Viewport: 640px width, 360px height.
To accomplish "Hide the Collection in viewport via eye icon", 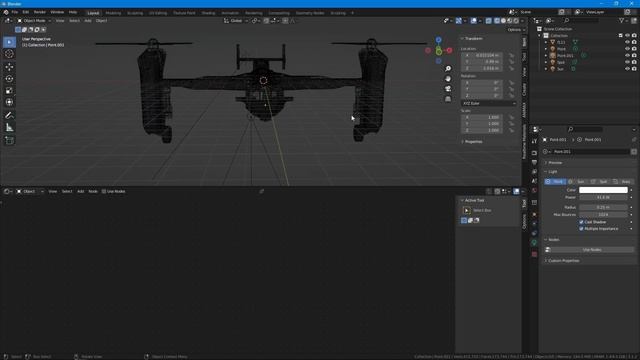I will (x=627, y=36).
